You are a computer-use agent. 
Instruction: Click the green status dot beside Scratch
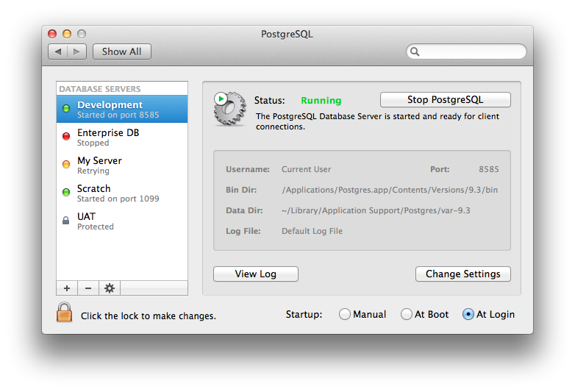pos(66,192)
